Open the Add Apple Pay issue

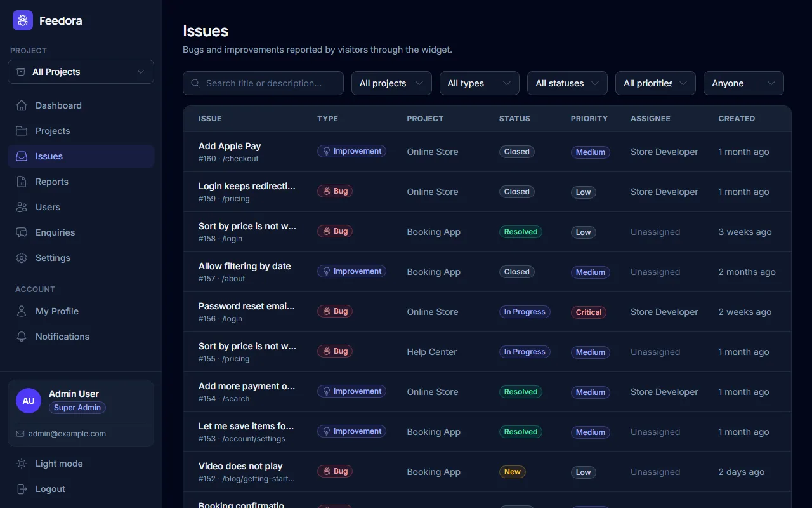tap(230, 146)
